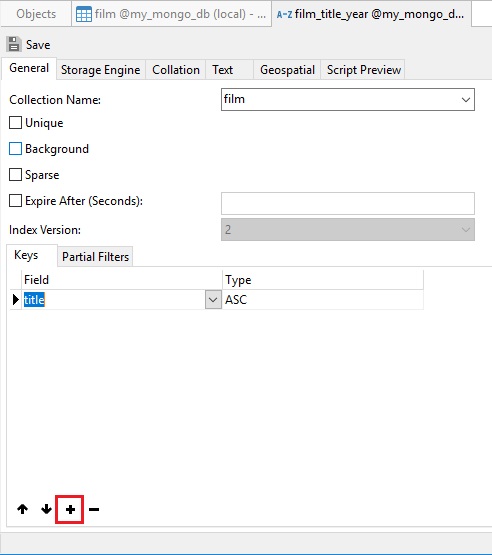Toggle the Background checkbox

[15, 149]
